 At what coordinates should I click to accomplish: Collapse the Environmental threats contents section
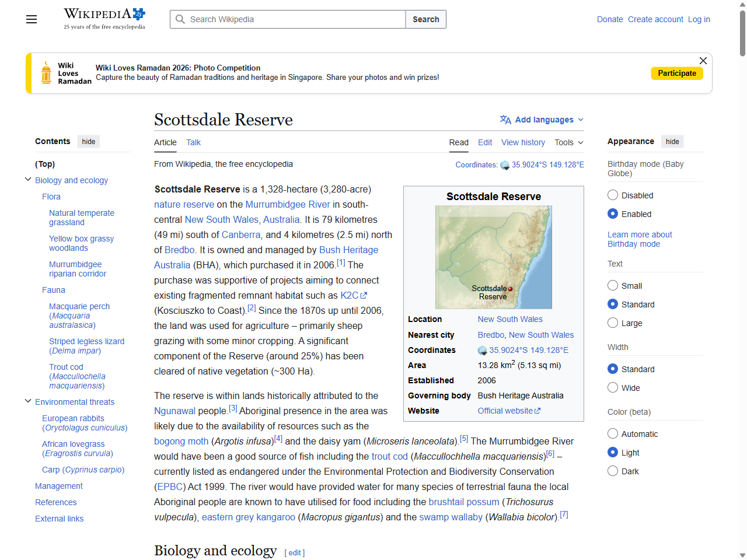[28, 401]
